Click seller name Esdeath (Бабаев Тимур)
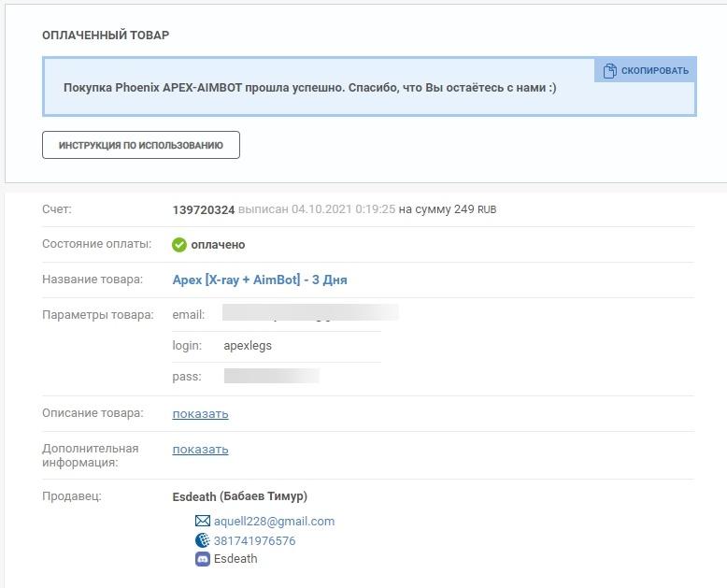Image resolution: width=727 pixels, height=588 pixels. click(240, 496)
